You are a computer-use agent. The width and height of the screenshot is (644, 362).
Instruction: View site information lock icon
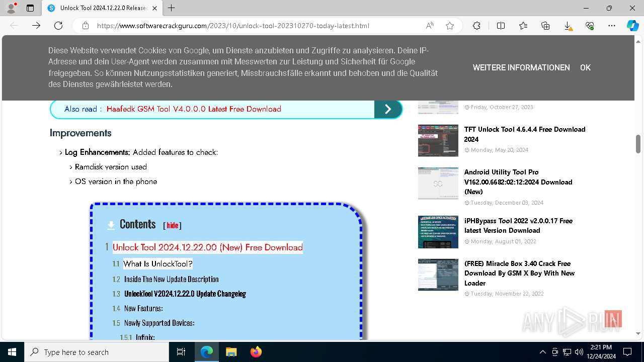coord(86,26)
